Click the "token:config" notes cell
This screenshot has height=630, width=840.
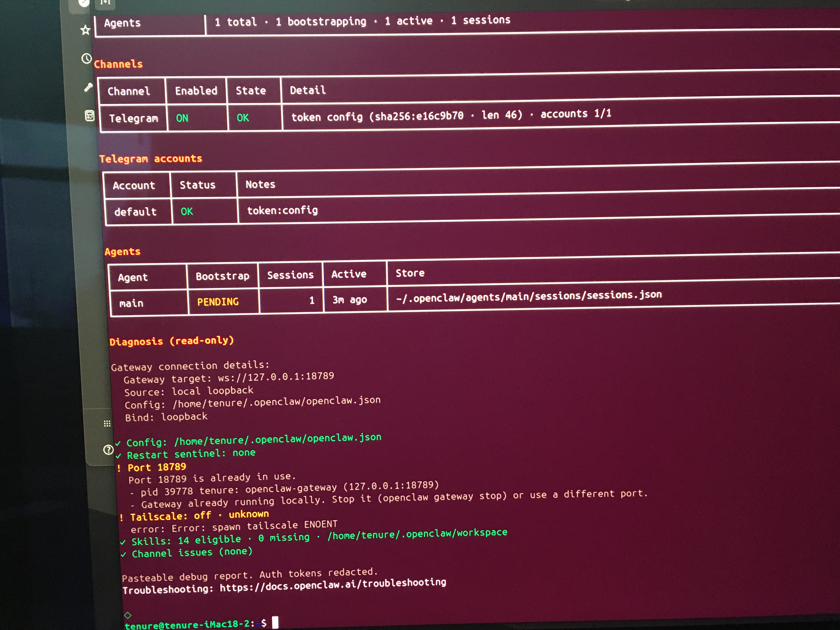[282, 210]
